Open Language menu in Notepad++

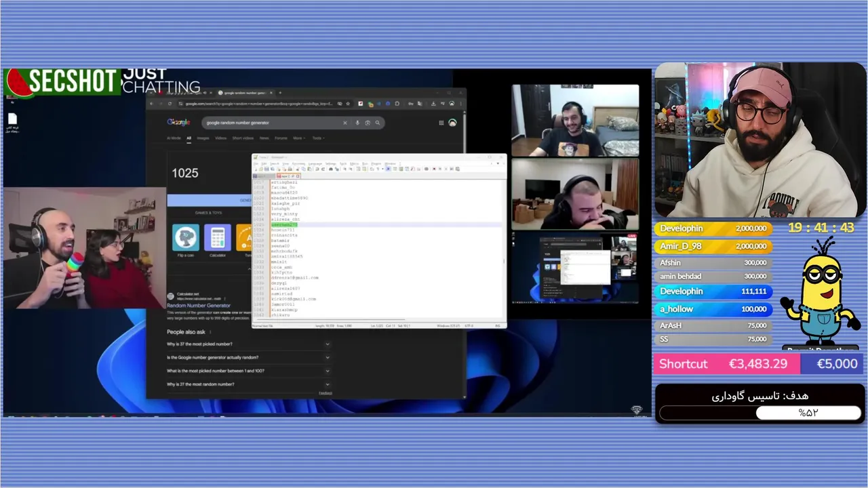point(315,163)
